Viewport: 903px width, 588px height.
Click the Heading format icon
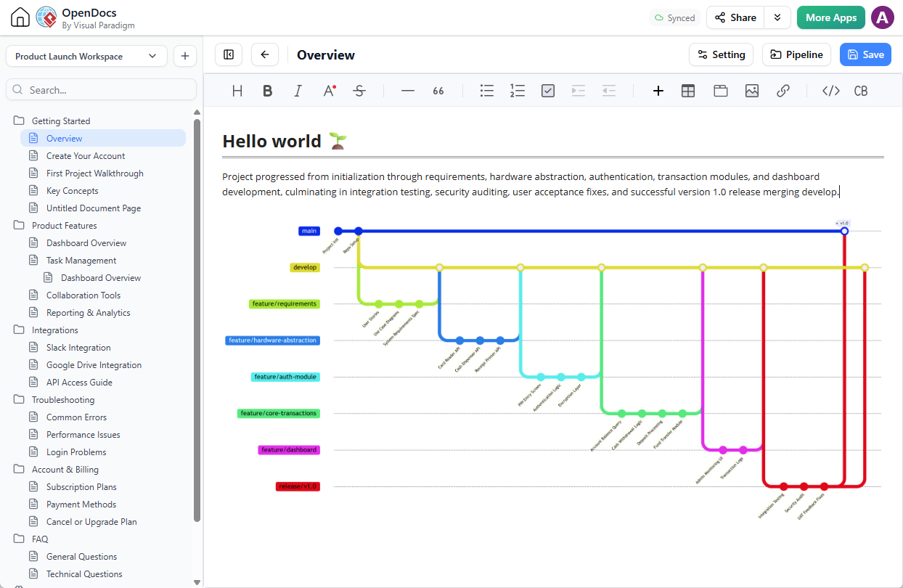pyautogui.click(x=237, y=91)
